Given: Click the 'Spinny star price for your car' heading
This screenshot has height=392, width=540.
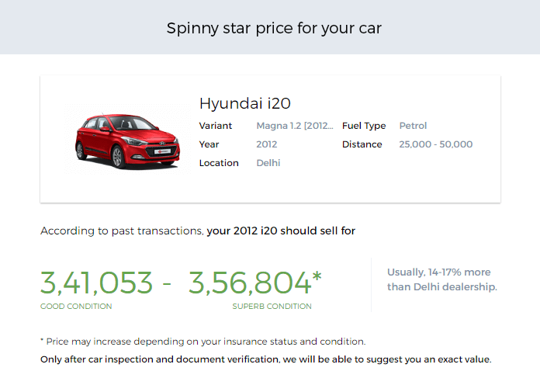Looking at the screenshot, I should coord(274,29).
